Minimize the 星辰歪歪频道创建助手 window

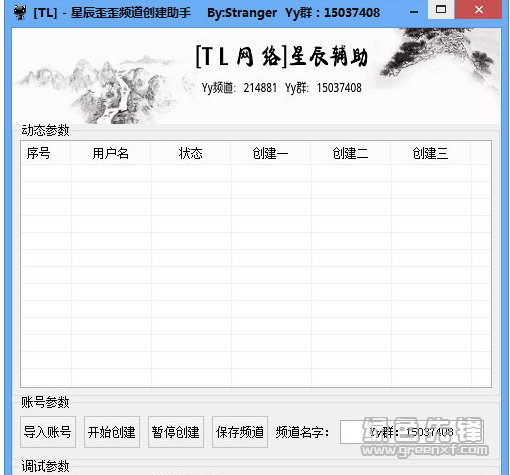click(414, 11)
